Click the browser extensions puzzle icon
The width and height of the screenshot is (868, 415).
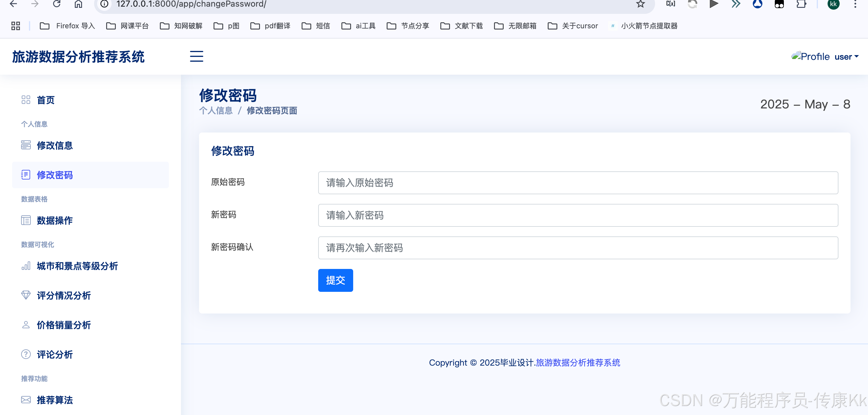(801, 4)
